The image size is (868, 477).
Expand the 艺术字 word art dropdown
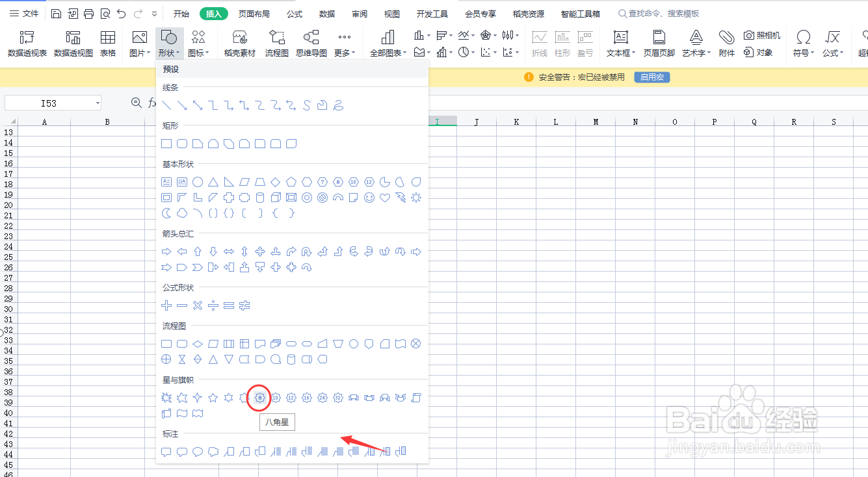[696, 53]
